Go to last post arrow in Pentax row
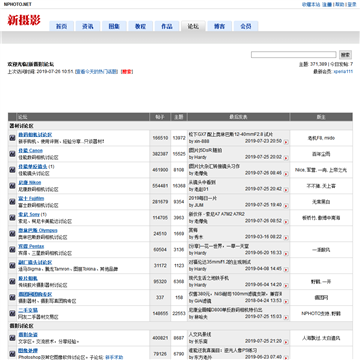 tap(286, 253)
